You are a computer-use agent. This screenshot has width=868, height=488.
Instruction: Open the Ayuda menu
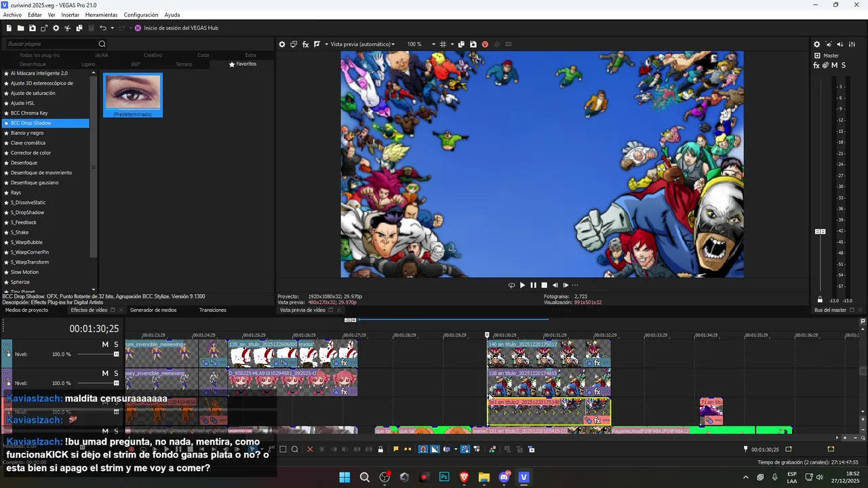pos(172,15)
